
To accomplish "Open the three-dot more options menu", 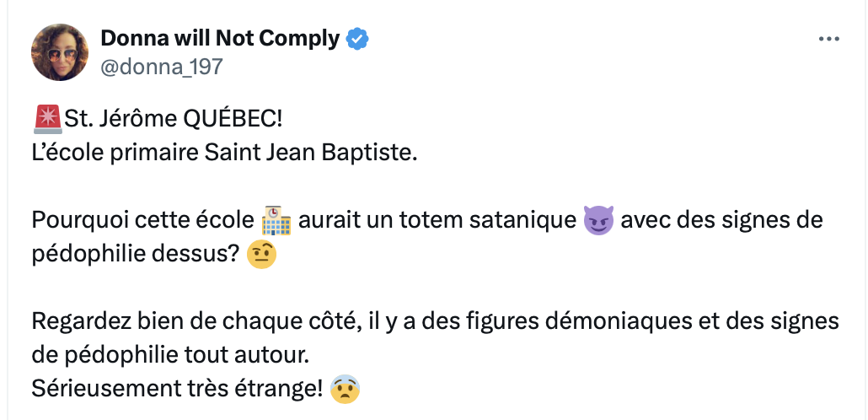I will coord(828,40).
